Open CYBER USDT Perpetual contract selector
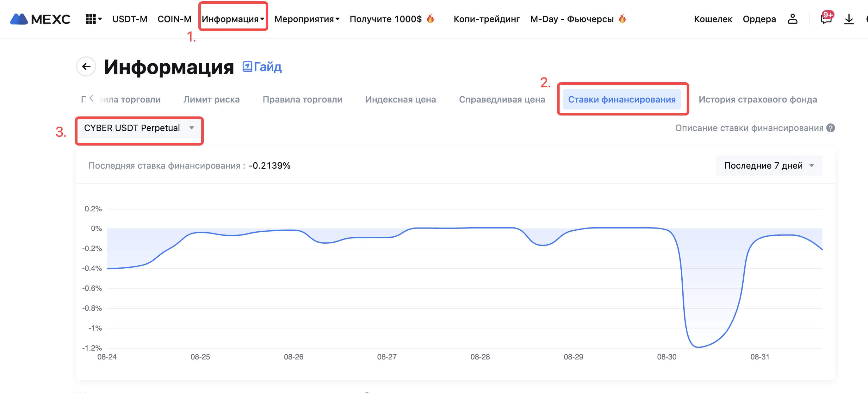Image resolution: width=868 pixels, height=393 pixels. coord(139,128)
